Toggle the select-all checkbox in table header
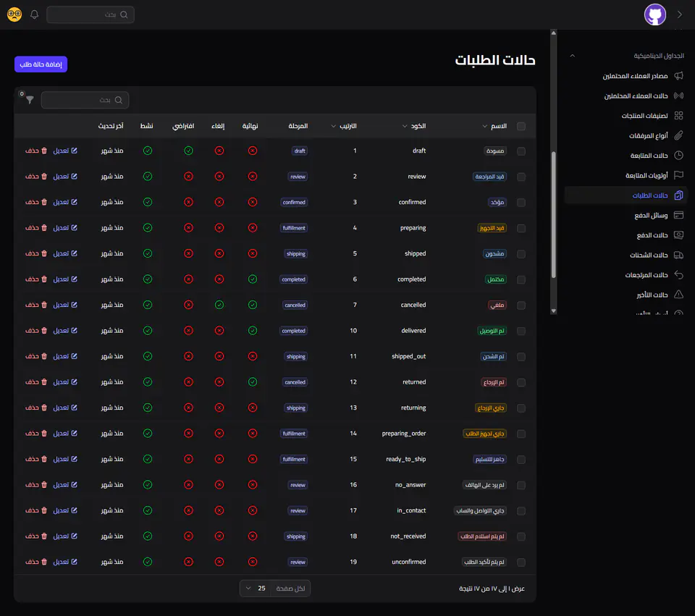695x616 pixels. [521, 126]
